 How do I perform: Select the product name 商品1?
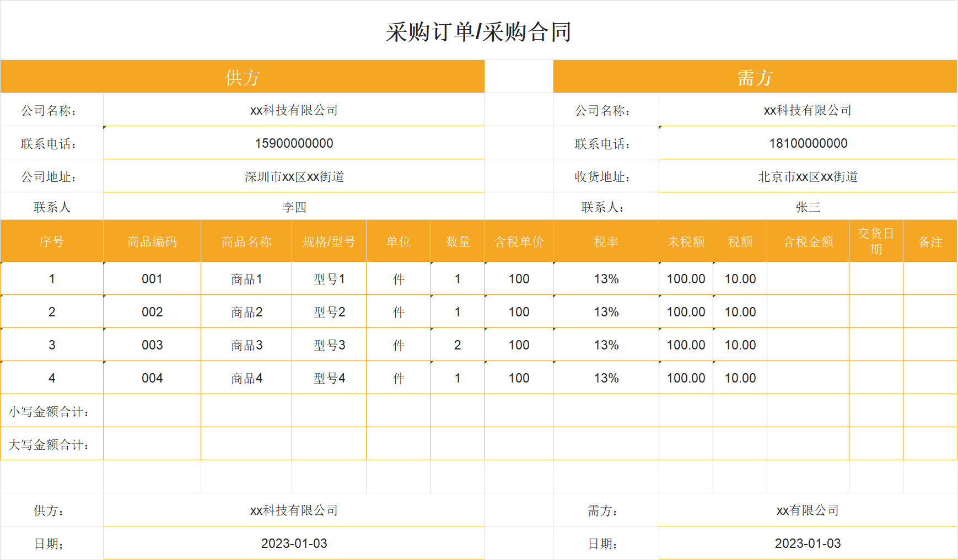(246, 279)
